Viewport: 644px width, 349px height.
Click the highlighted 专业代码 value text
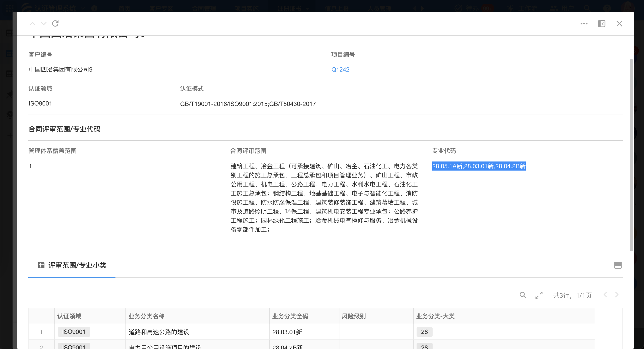tap(479, 166)
